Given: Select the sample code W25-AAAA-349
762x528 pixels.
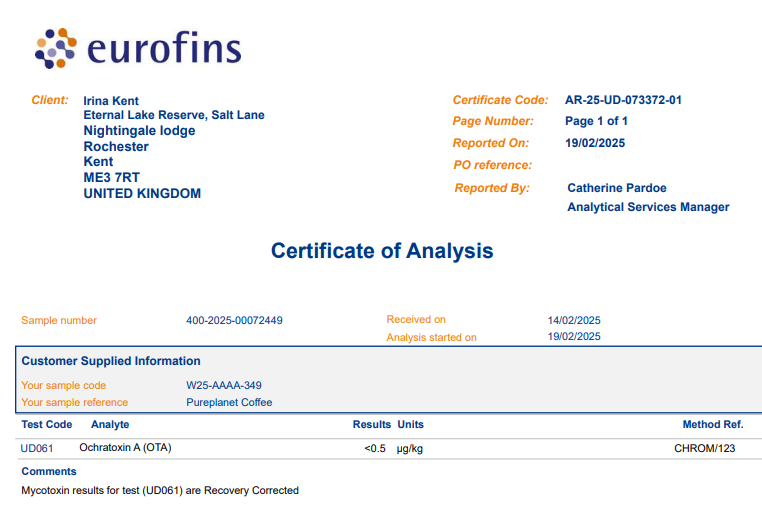Looking at the screenshot, I should [x=224, y=385].
